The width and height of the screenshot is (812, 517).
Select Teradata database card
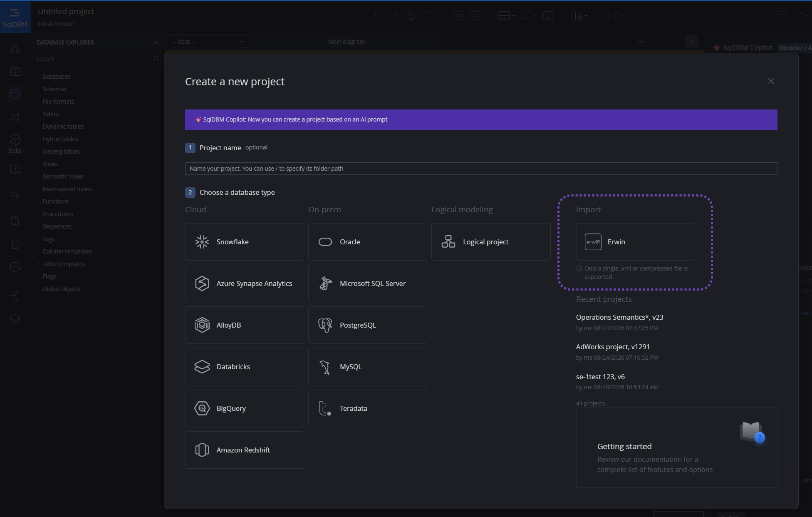tap(367, 408)
